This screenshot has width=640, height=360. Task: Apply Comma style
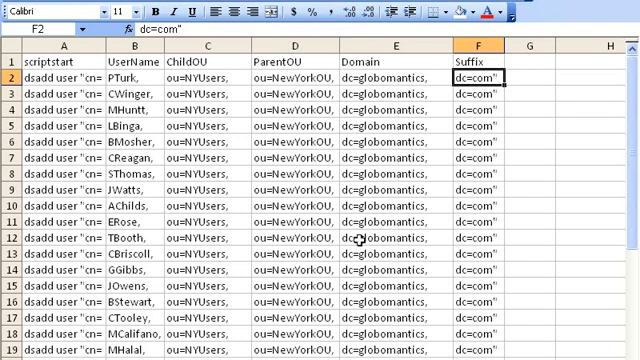(331, 12)
